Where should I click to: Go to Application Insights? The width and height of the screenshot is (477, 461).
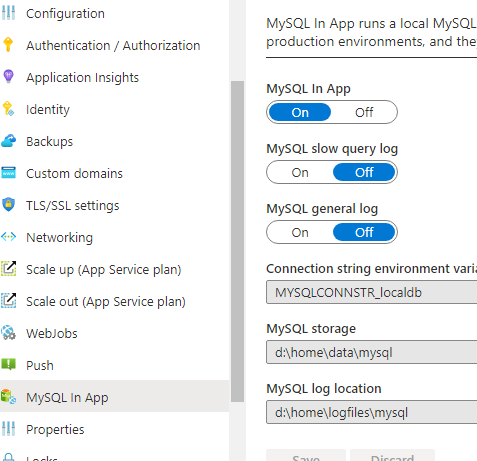(x=82, y=78)
